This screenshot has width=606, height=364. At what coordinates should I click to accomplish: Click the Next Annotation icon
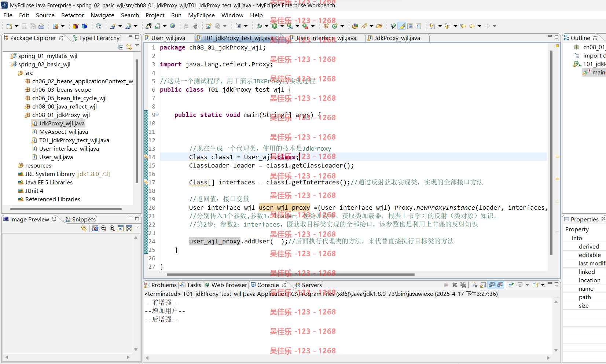(432, 26)
